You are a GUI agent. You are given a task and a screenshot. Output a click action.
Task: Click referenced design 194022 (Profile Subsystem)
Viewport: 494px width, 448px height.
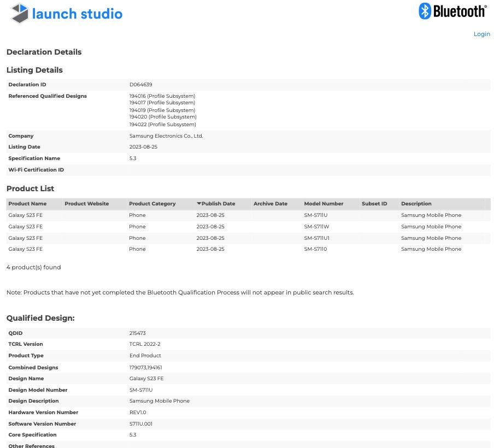[162, 125]
